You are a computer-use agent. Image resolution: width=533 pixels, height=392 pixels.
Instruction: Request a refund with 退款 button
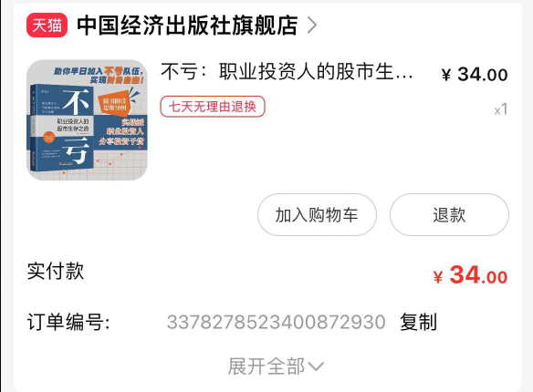[x=449, y=215]
